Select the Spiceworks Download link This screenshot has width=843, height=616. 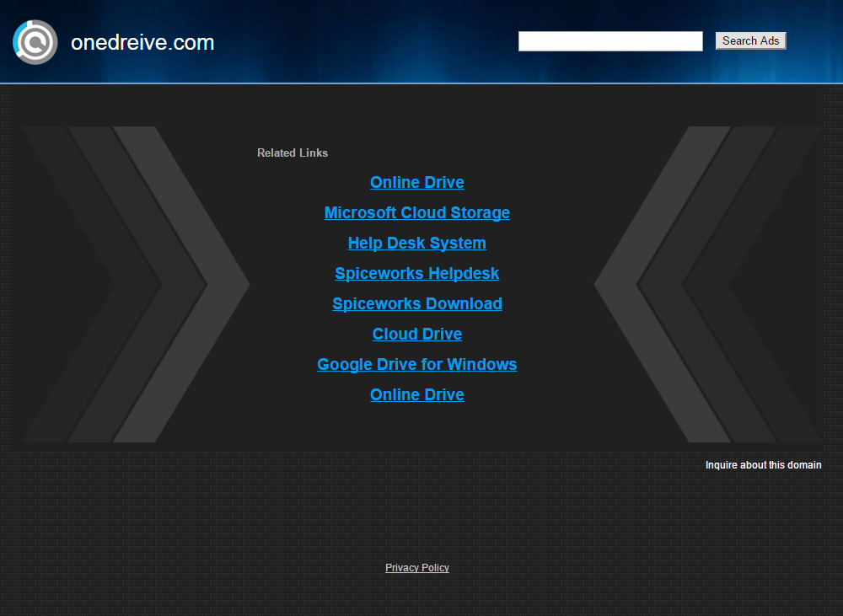pyautogui.click(x=416, y=304)
